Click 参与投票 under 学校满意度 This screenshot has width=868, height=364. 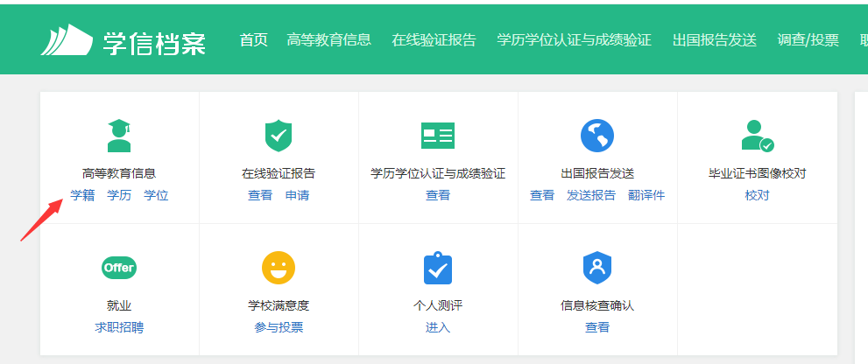click(x=279, y=327)
